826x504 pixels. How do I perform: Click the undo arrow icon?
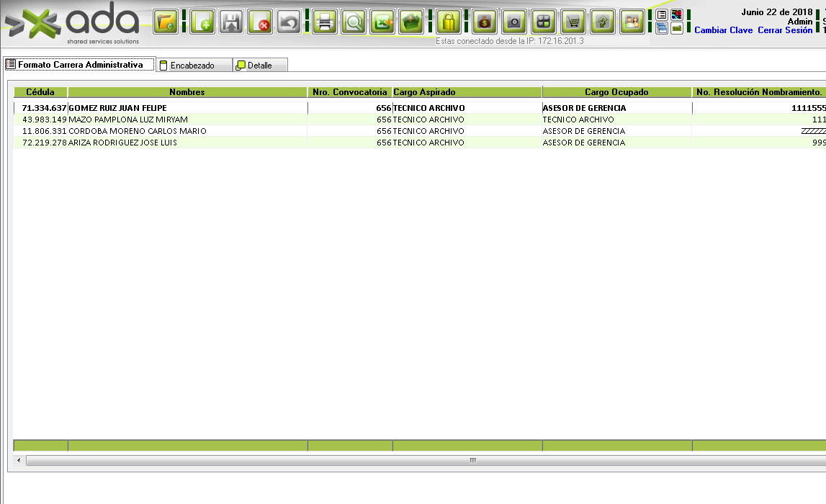(289, 22)
